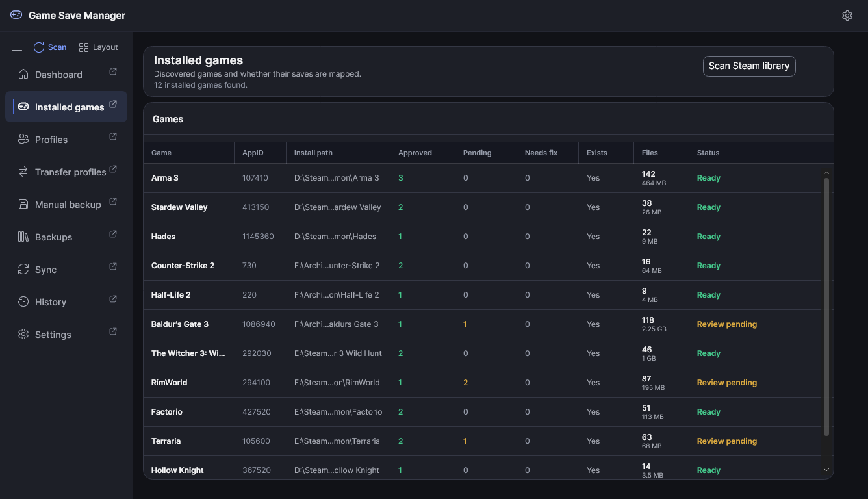Click the Backups library icon
The height and width of the screenshot is (499, 868).
pyautogui.click(x=23, y=237)
